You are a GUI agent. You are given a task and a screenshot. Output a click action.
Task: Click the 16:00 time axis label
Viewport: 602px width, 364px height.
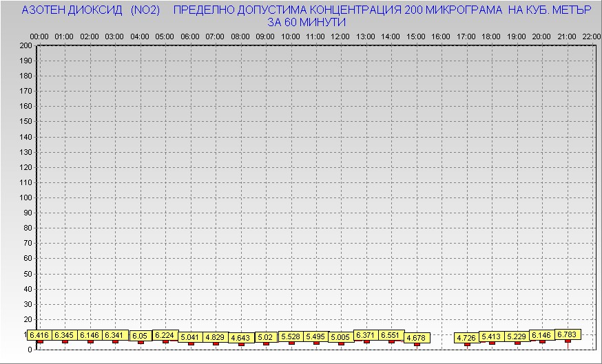441,36
